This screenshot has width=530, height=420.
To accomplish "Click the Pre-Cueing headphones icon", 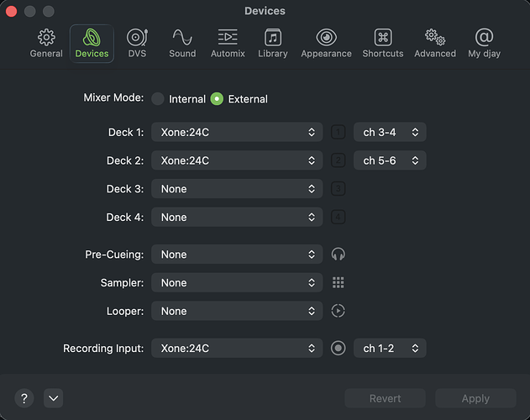I will point(338,255).
